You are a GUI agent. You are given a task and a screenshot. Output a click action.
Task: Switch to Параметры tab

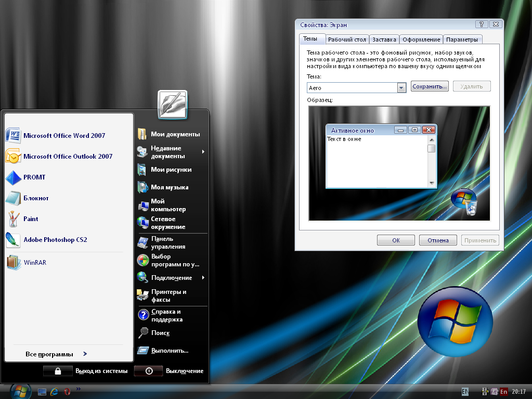462,40
